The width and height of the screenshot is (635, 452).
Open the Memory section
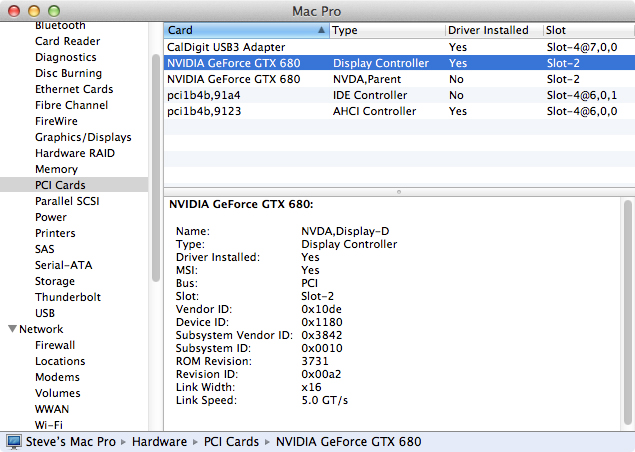click(x=56, y=169)
